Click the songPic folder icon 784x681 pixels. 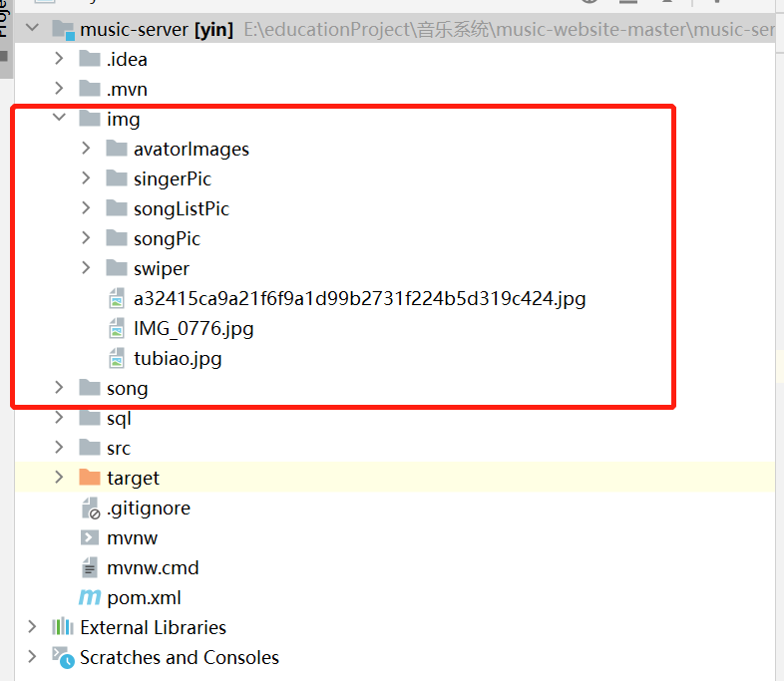(x=117, y=238)
